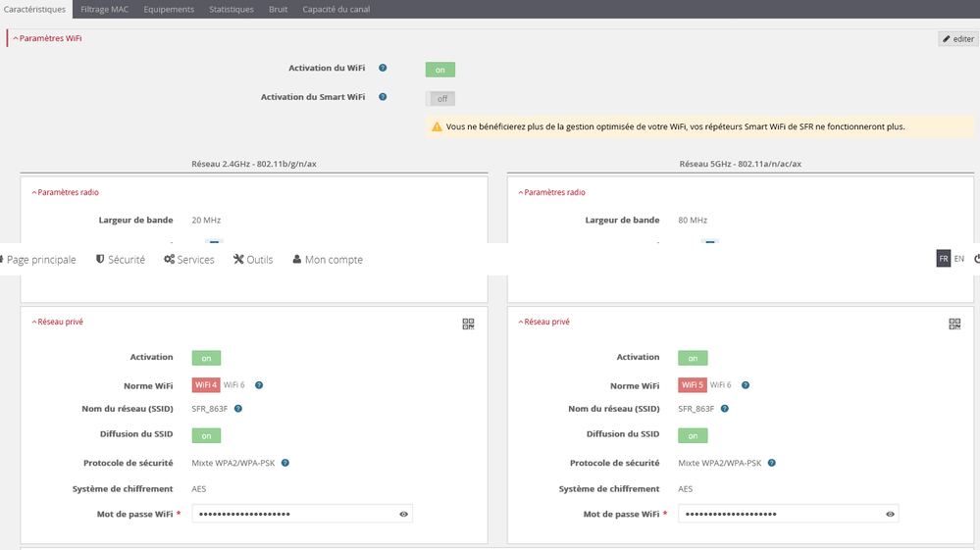The height and width of the screenshot is (550, 980).
Task: Reveal the 5GHz WiFi password with eye icon
Action: tap(890, 514)
